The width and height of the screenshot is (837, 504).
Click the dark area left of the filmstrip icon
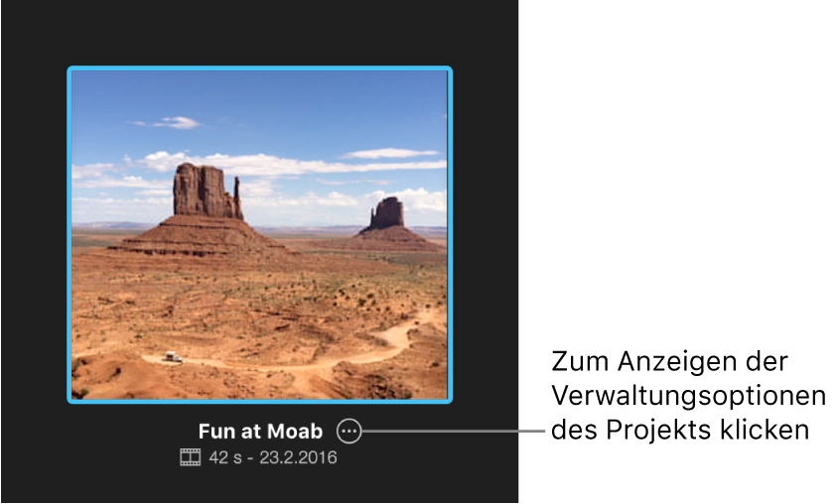90,457
